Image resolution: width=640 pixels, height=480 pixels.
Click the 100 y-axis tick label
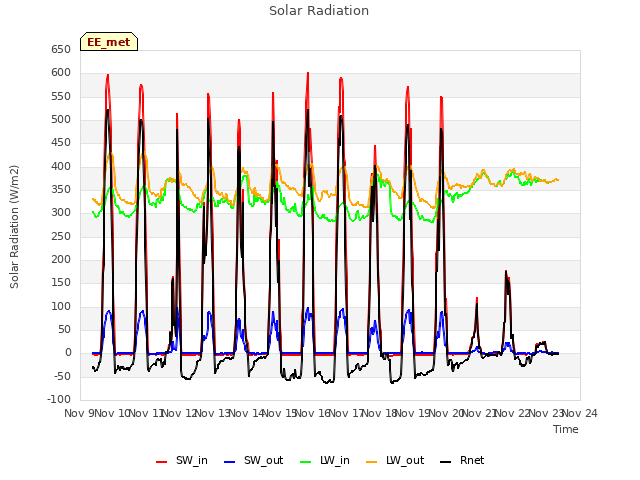click(x=61, y=307)
